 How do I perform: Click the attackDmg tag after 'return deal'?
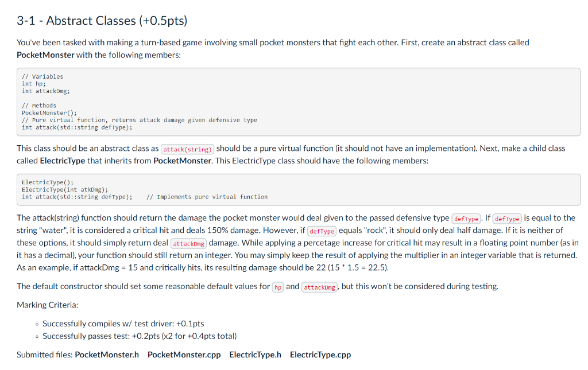point(188,244)
